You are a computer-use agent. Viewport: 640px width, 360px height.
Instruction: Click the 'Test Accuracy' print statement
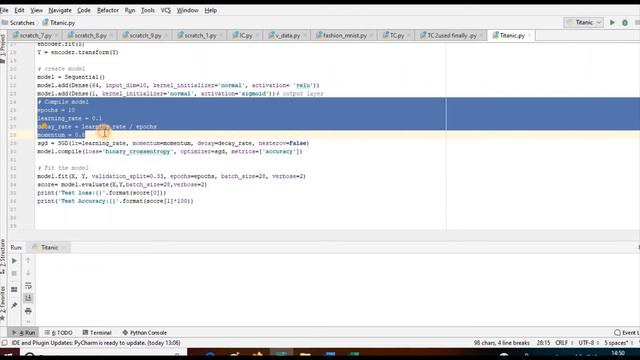coord(115,201)
